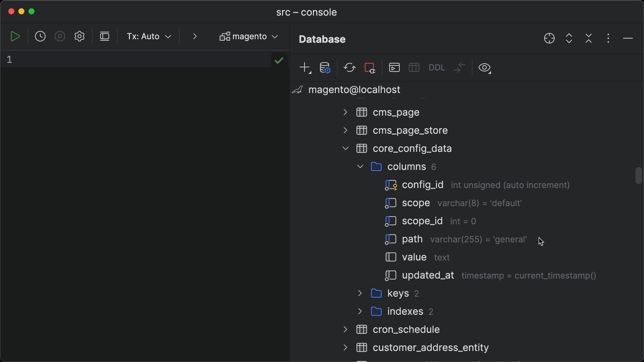Screen dimensions: 644x362
Task: Select the indexes folder
Action: 405,311
